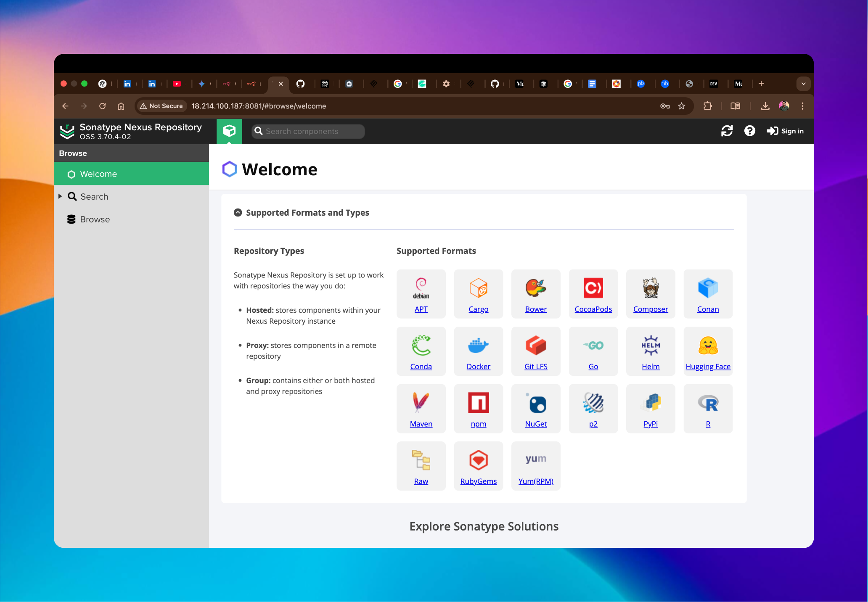Click the yum logo icon
The height and width of the screenshot is (602, 868).
[536, 459]
